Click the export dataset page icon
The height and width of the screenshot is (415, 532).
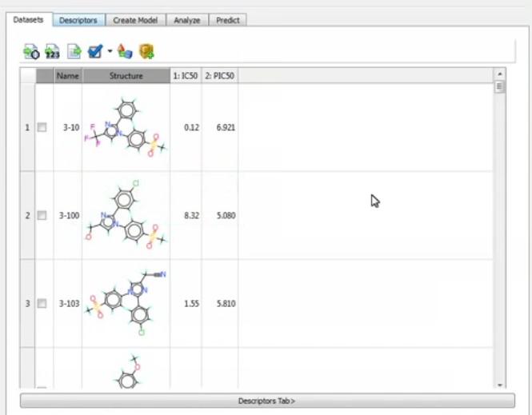[74, 51]
